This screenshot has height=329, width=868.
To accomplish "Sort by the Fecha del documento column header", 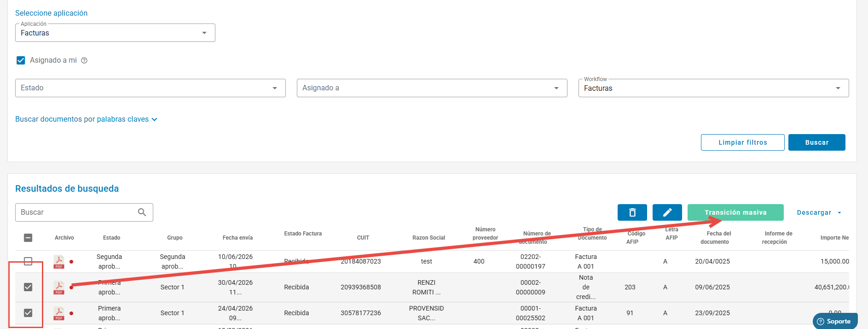I will [717, 238].
